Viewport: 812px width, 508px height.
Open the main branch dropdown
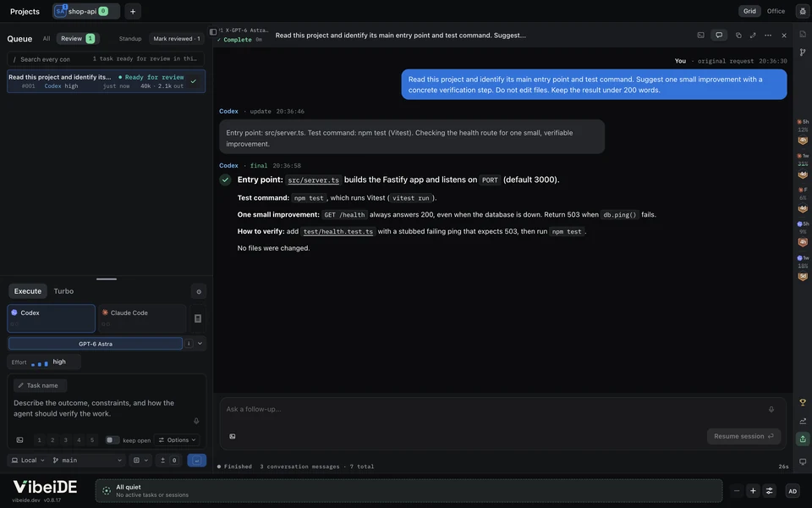(86, 461)
